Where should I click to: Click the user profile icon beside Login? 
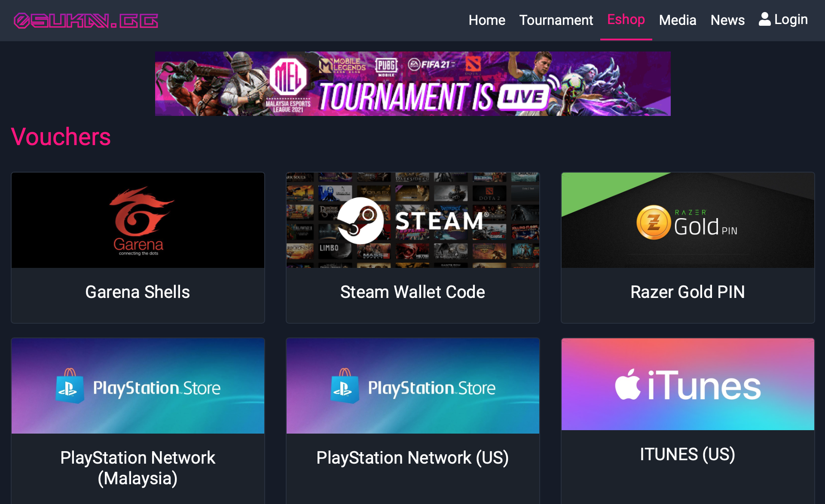tap(764, 19)
